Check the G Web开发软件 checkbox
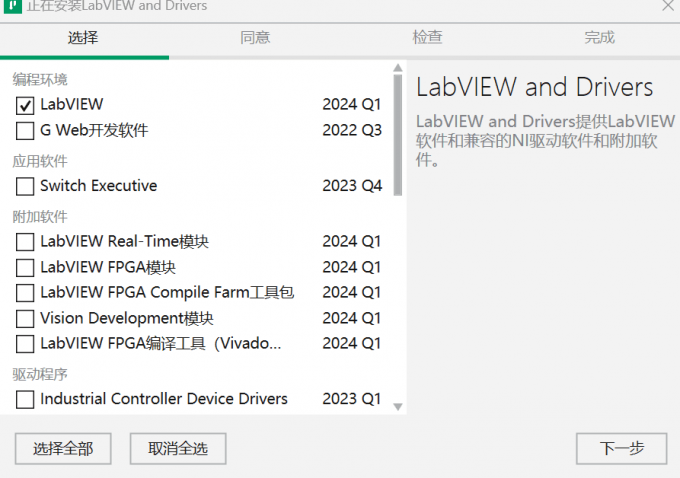680x478 pixels. point(25,131)
